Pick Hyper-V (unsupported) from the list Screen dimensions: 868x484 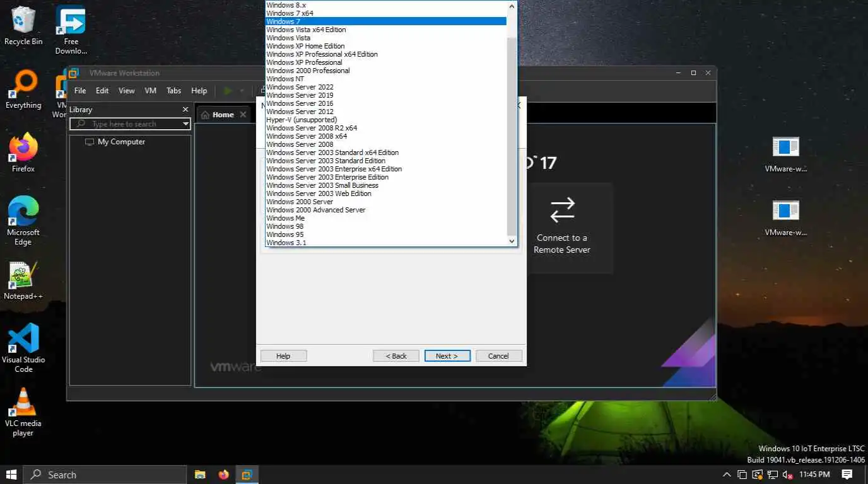pyautogui.click(x=385, y=120)
